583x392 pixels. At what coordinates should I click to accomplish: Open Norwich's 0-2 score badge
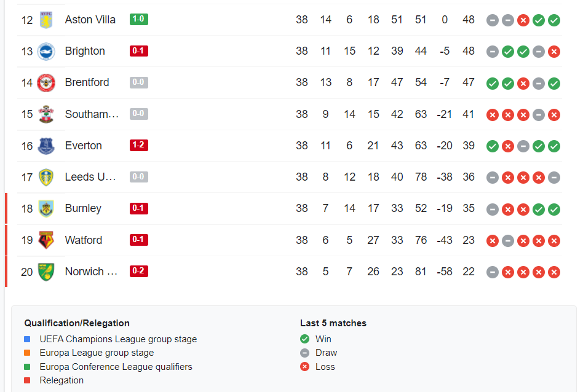pyautogui.click(x=139, y=271)
